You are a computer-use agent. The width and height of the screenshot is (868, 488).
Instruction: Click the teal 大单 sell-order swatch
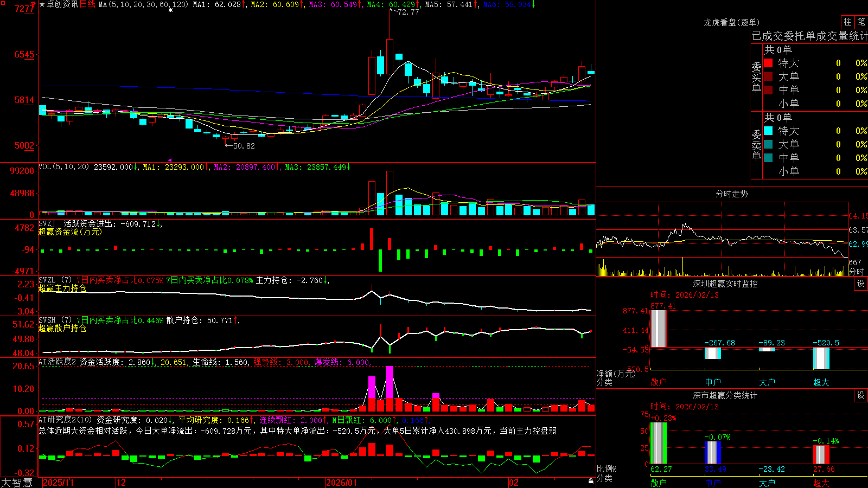point(768,144)
